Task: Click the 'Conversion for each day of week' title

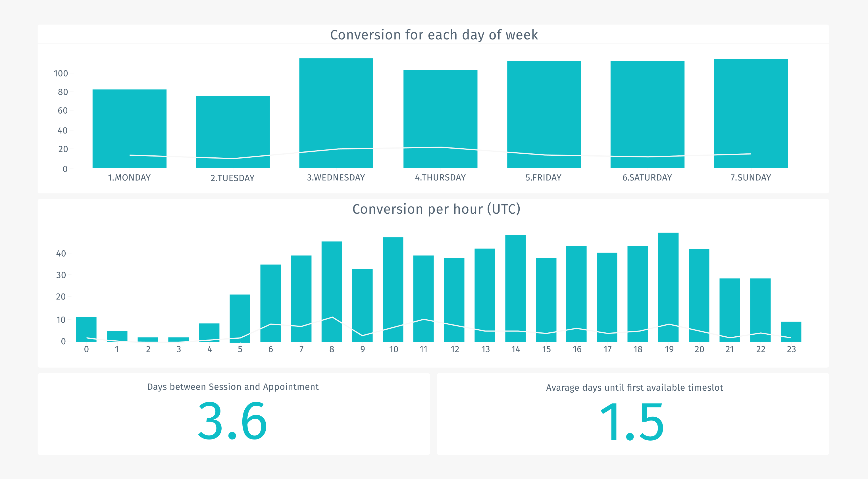Action: [x=434, y=35]
